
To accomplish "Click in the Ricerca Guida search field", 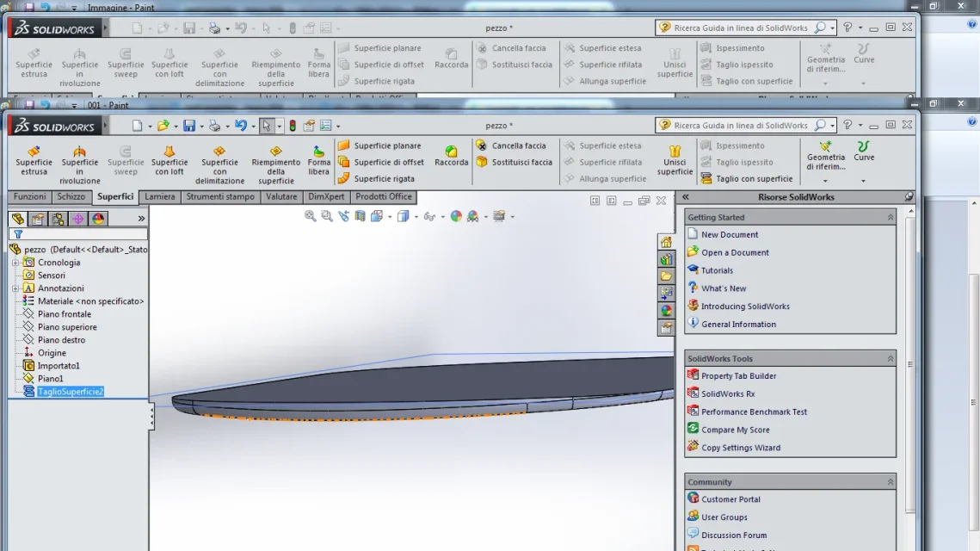I will tap(741, 125).
